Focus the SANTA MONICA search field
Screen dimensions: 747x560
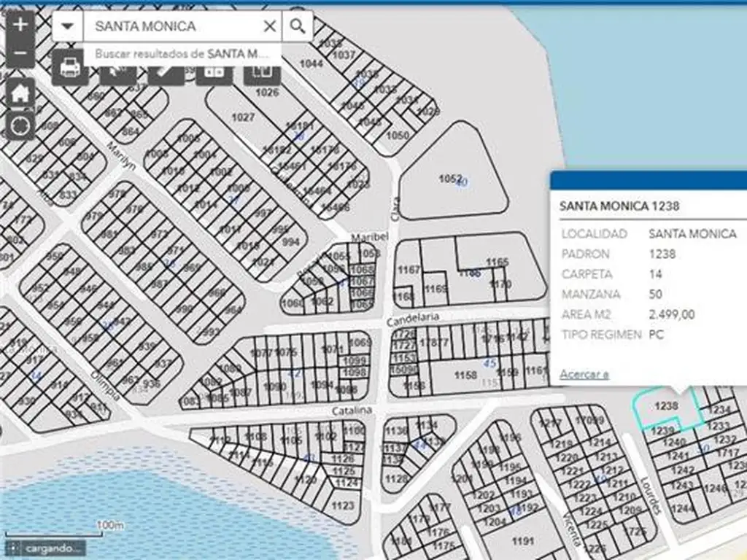[171, 26]
